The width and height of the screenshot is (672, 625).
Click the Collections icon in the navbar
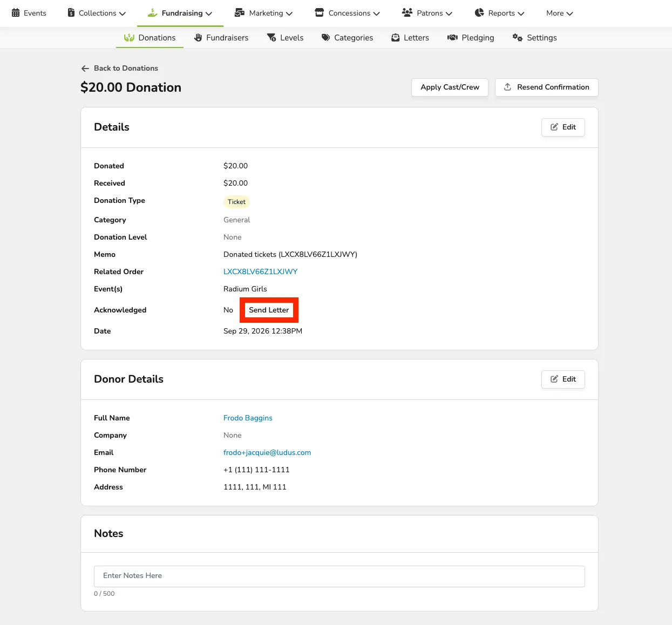71,13
